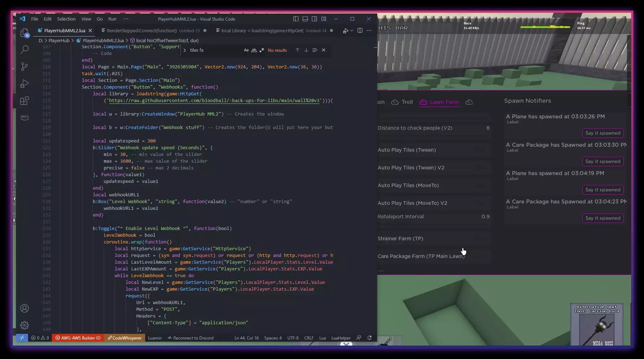Screen dimensions: 644x359
Task: Click the D: breadcrumb segment
Action: (41, 40)
